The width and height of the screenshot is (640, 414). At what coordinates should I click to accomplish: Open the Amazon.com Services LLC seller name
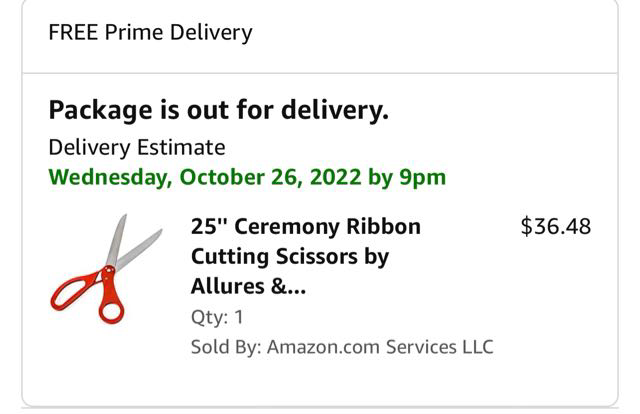pos(380,347)
